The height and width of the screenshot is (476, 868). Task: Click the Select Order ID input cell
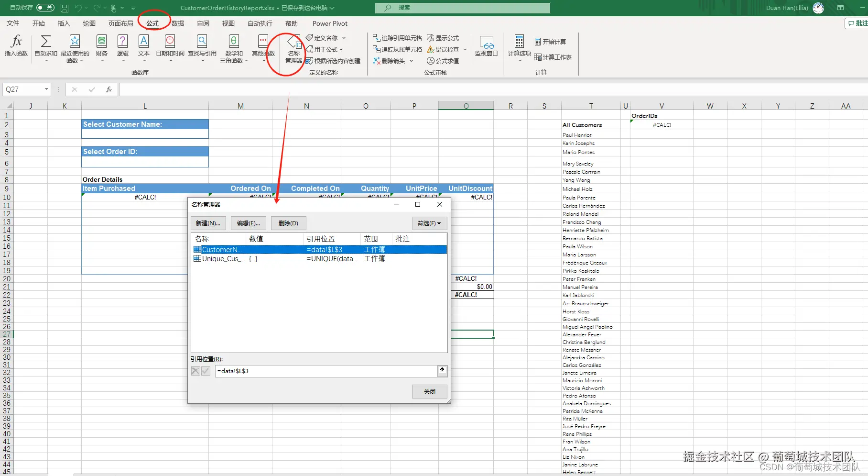point(145,162)
